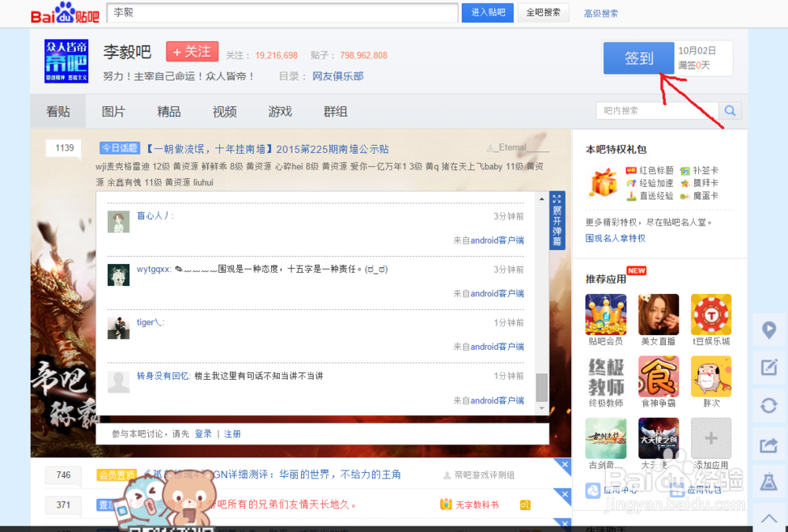788x532 pixels.
Task: Click the Baidu Tieba logo
Action: (x=65, y=13)
